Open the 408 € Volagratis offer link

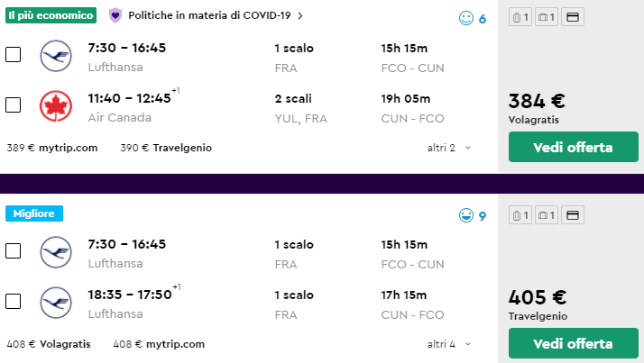[x=51, y=344]
